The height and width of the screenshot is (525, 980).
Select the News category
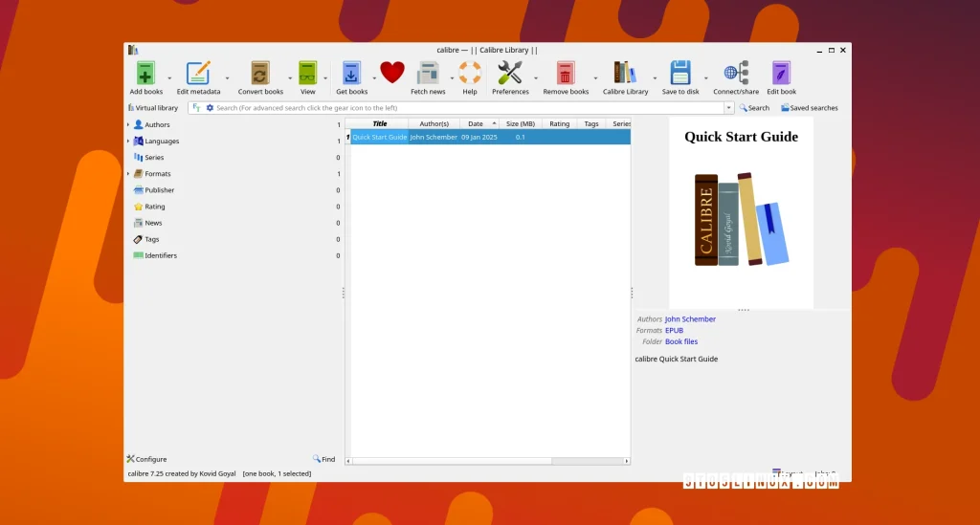click(153, 222)
